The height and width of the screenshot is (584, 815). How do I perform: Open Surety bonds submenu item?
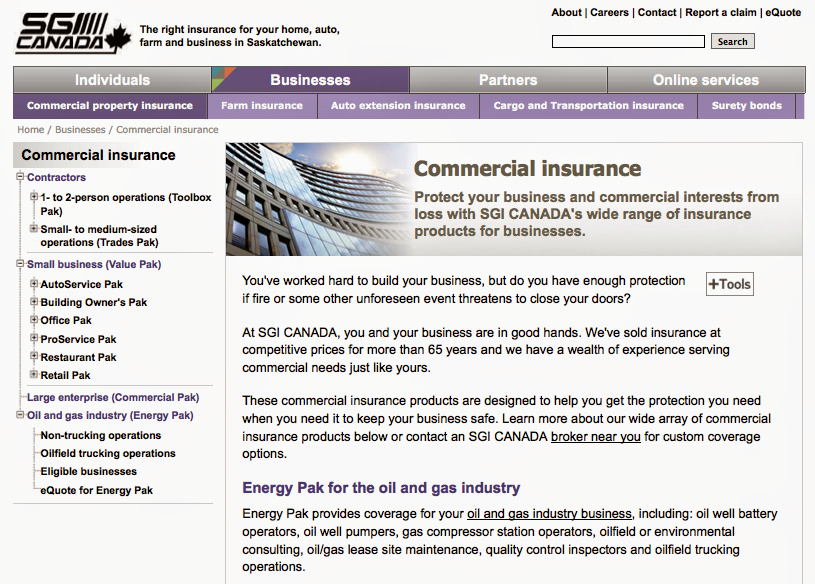746,105
